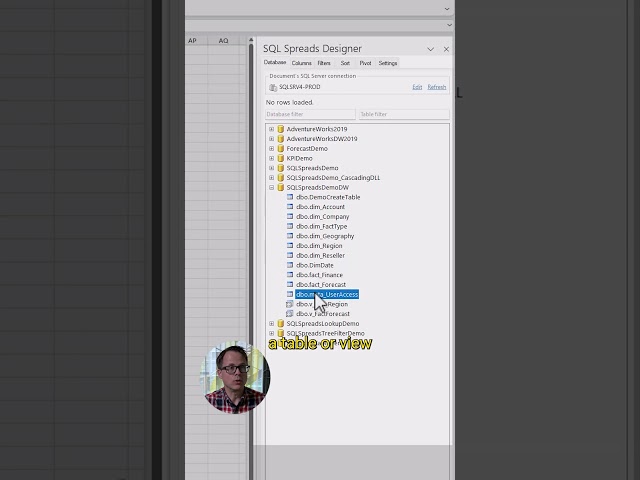Expand the ForecastDemo database node
The image size is (640, 480).
point(271,149)
